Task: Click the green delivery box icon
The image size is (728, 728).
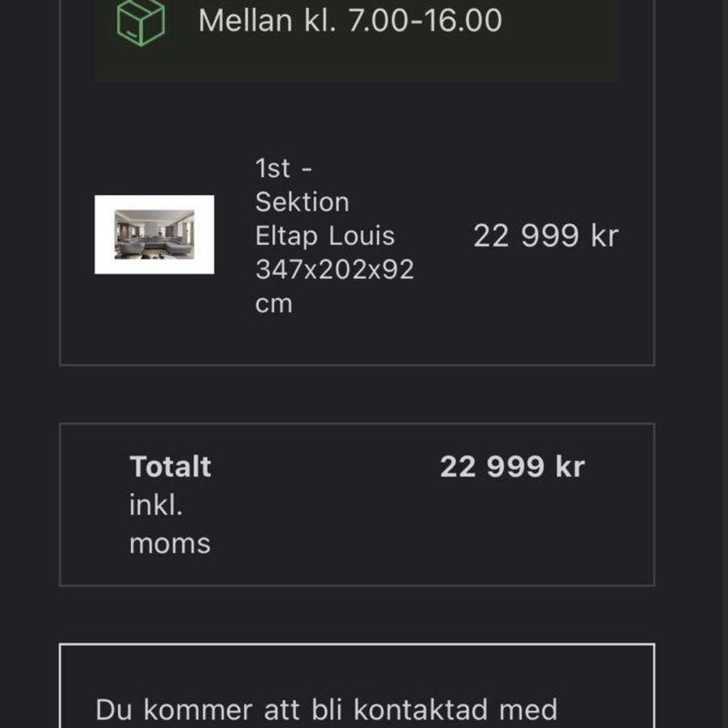Action: (x=141, y=21)
